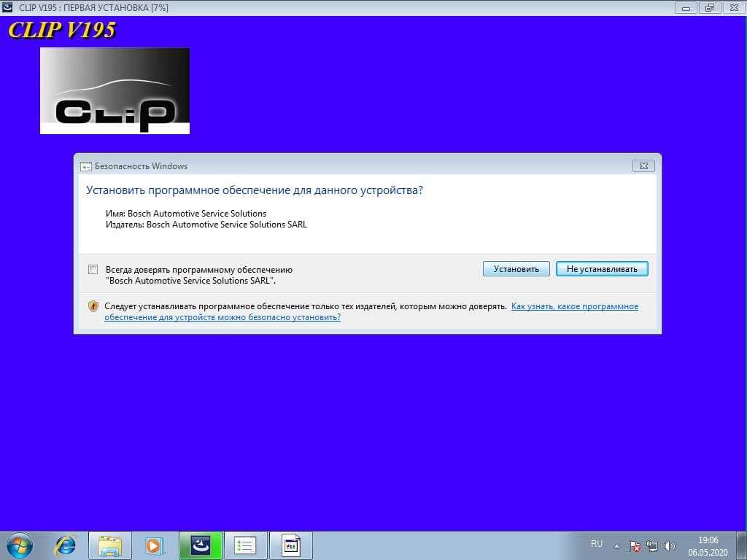This screenshot has height=560, width=747.
Task: Switch to the CLIP installer taskbar icon
Action: pos(200,545)
